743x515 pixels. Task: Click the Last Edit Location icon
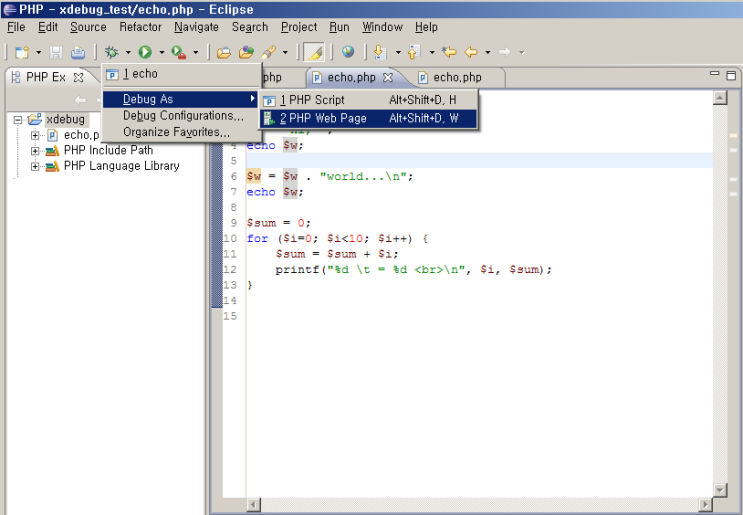coord(449,52)
